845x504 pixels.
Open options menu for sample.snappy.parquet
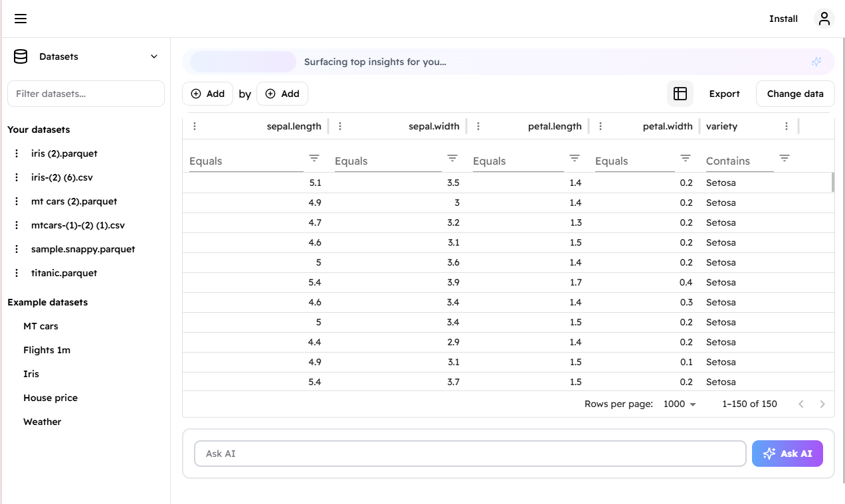tap(17, 249)
